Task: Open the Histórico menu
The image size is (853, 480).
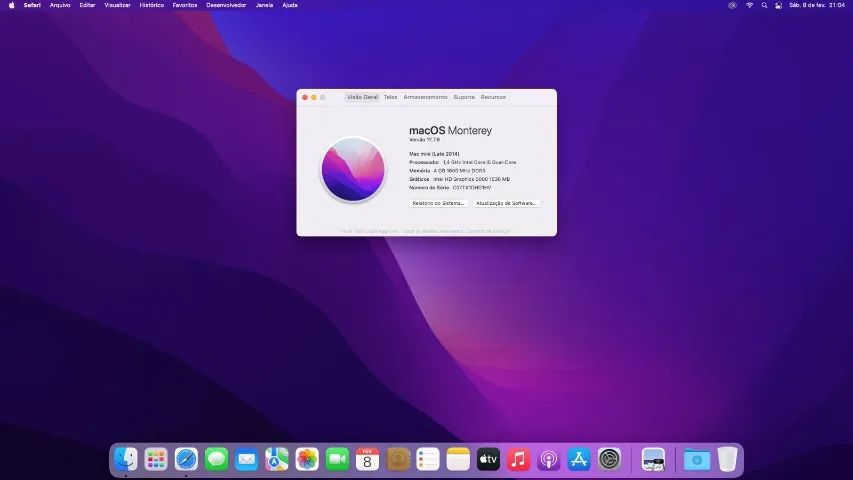Action: click(x=152, y=5)
